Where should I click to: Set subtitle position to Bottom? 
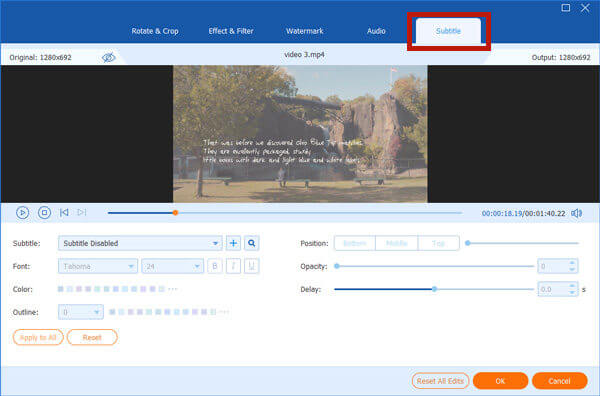[355, 243]
